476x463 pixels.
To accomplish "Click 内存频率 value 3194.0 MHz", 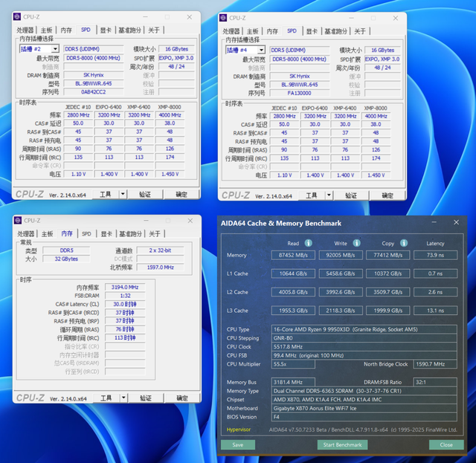I will 125,287.
